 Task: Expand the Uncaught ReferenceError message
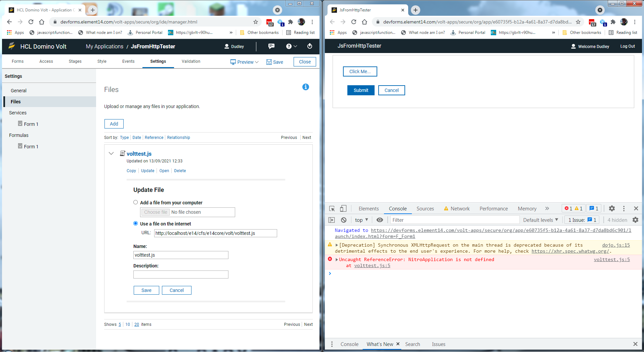tap(337, 260)
